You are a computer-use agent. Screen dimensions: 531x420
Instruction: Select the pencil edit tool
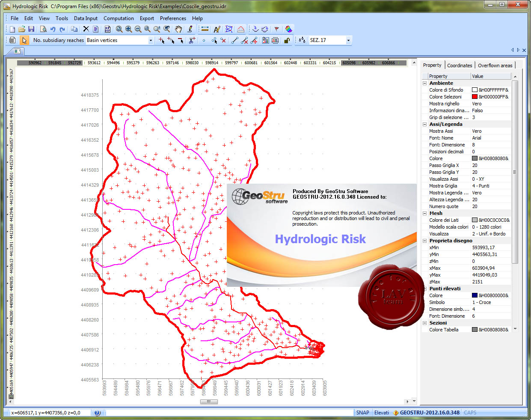[190, 29]
